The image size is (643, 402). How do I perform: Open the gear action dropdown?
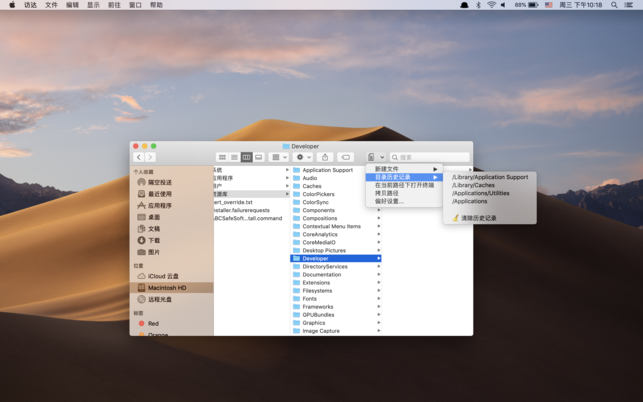302,157
